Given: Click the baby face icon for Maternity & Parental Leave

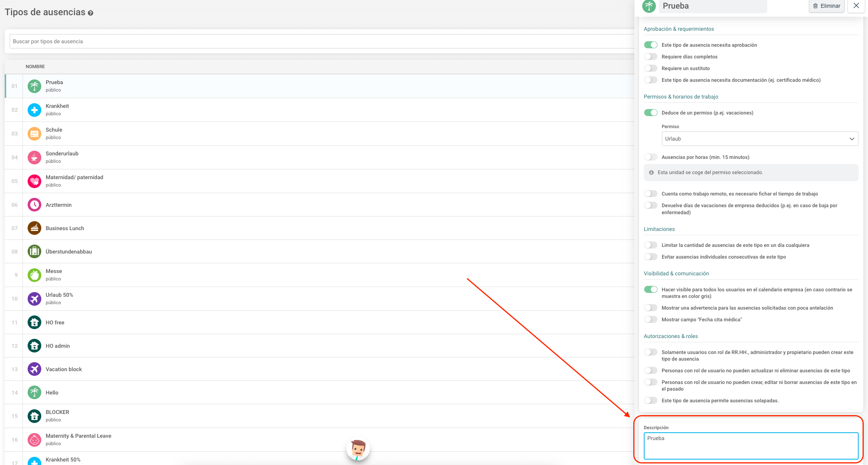Looking at the screenshot, I should pos(34,440).
